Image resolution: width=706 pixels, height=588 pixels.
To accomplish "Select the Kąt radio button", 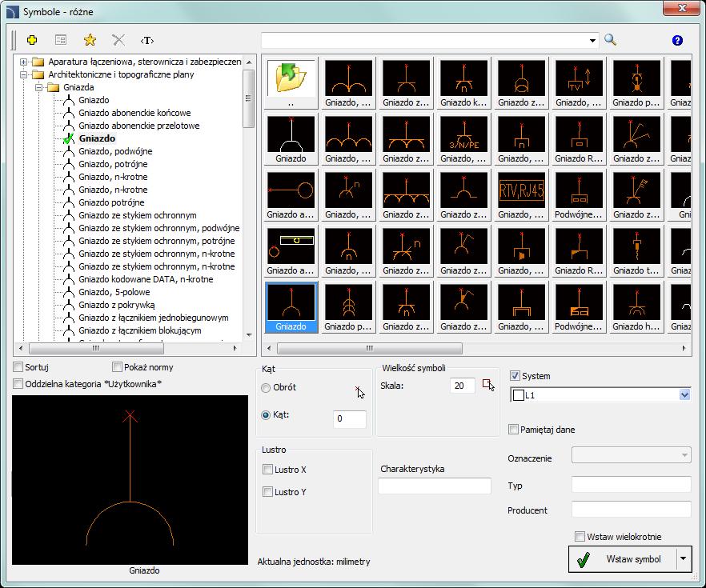I will coord(266,414).
